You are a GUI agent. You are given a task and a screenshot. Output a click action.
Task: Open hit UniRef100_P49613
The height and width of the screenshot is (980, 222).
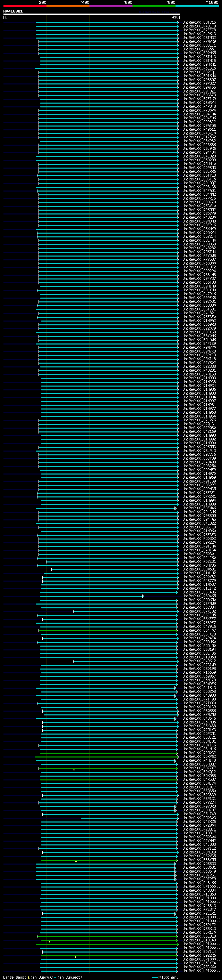(199, 34)
